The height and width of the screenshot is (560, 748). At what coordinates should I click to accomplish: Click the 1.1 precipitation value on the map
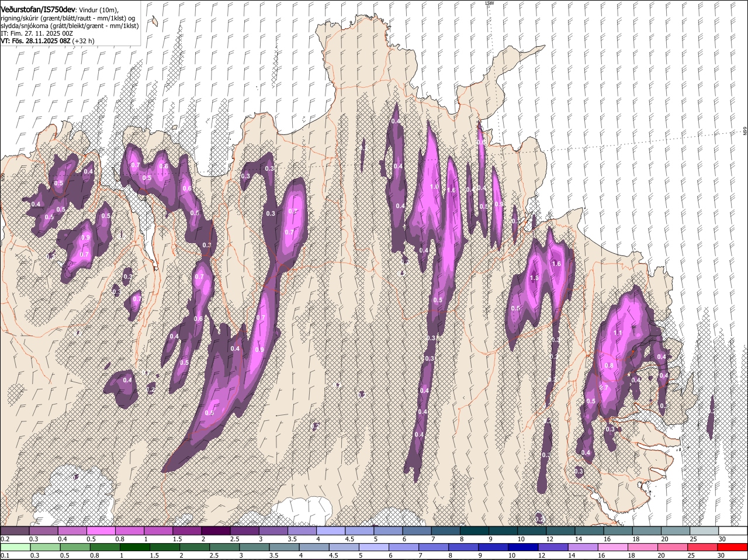pyautogui.click(x=618, y=333)
